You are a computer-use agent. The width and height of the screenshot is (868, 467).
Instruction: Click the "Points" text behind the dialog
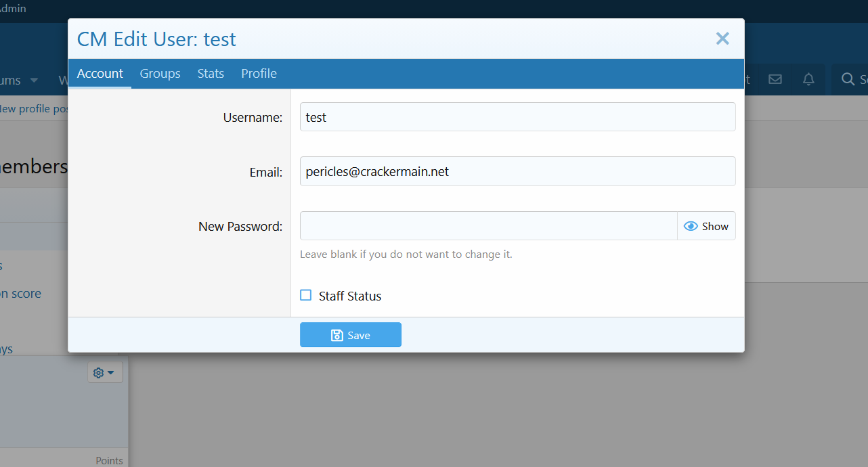(x=109, y=460)
